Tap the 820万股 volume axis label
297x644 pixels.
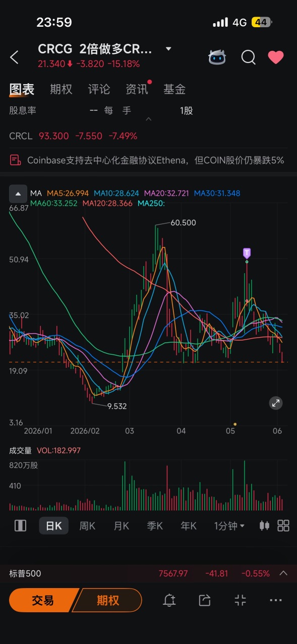click(x=23, y=465)
